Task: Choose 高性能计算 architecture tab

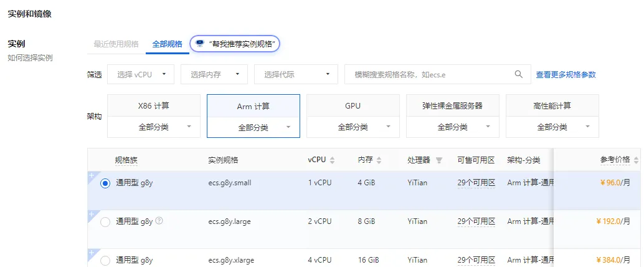Action: click(552, 105)
